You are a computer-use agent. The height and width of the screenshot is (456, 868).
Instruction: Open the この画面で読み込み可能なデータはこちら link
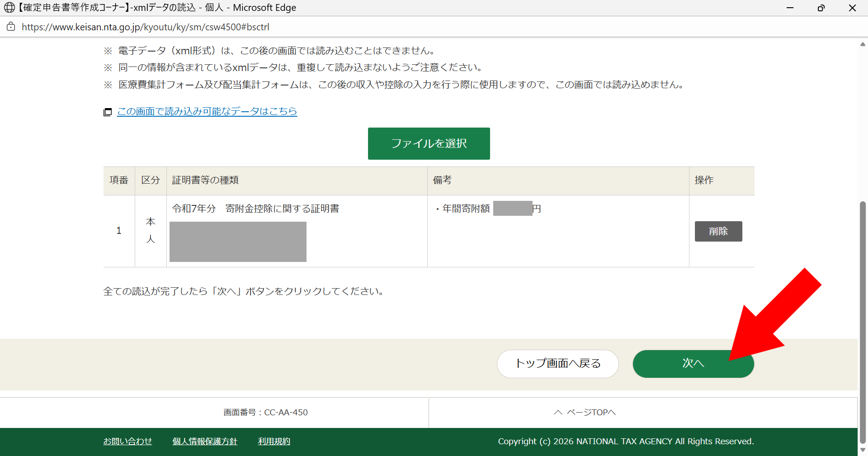tap(207, 111)
